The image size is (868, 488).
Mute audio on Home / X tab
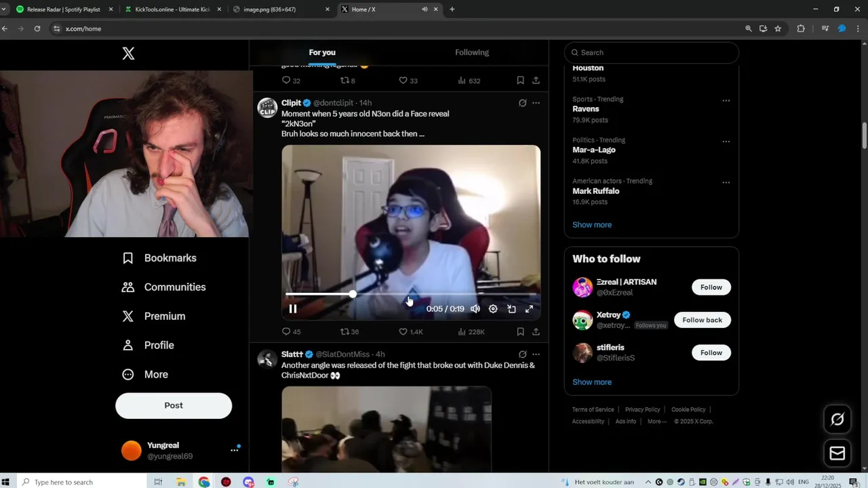(x=425, y=9)
